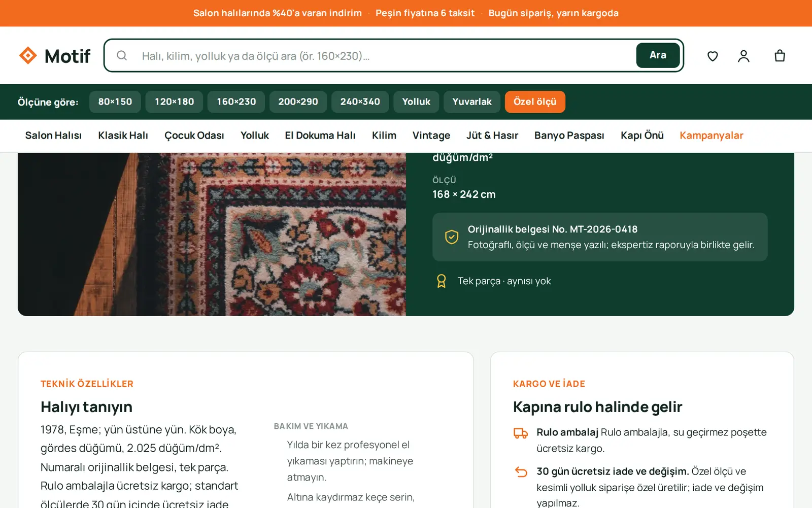Click the Bugün sipariş, yarın kargoda banner text

coord(553,13)
